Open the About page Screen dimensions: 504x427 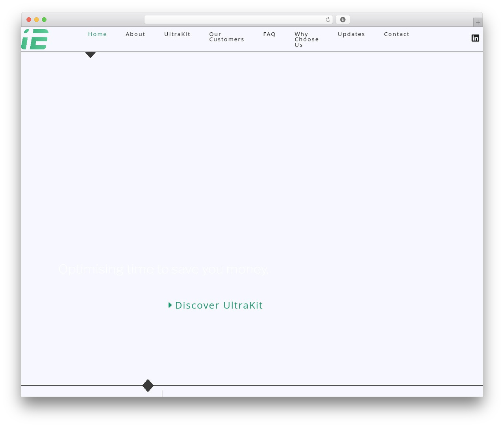[x=135, y=34]
